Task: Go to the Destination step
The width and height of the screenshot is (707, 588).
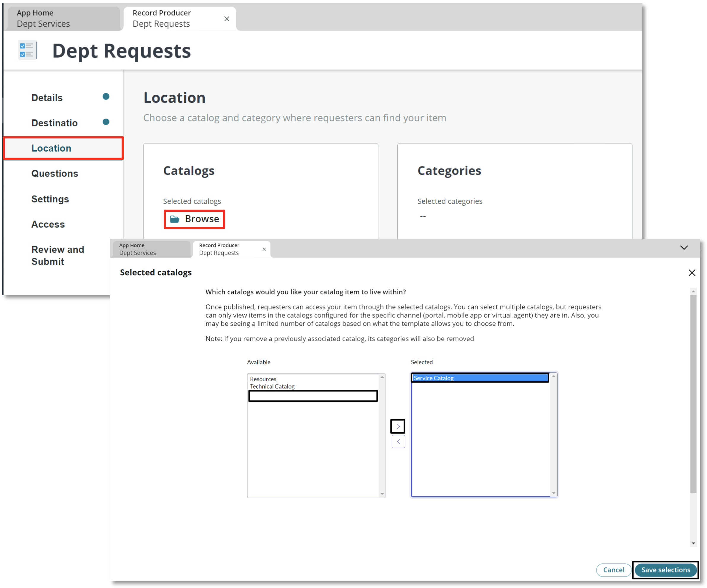Action: coord(55,123)
